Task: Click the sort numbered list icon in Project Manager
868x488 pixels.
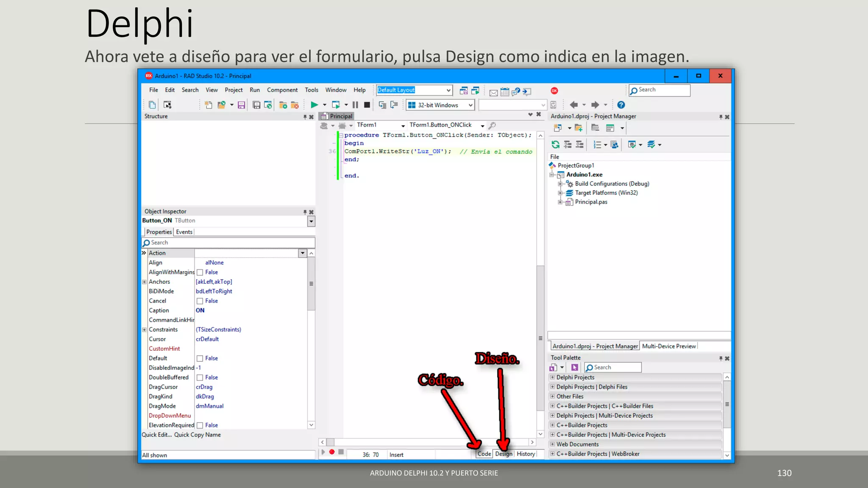Action: 597,144
